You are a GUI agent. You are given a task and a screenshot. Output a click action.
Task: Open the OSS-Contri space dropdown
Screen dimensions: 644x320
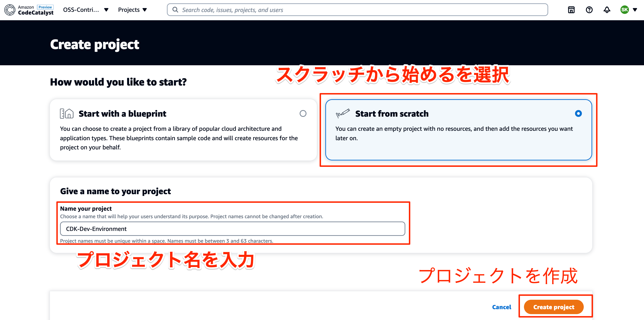coord(85,10)
